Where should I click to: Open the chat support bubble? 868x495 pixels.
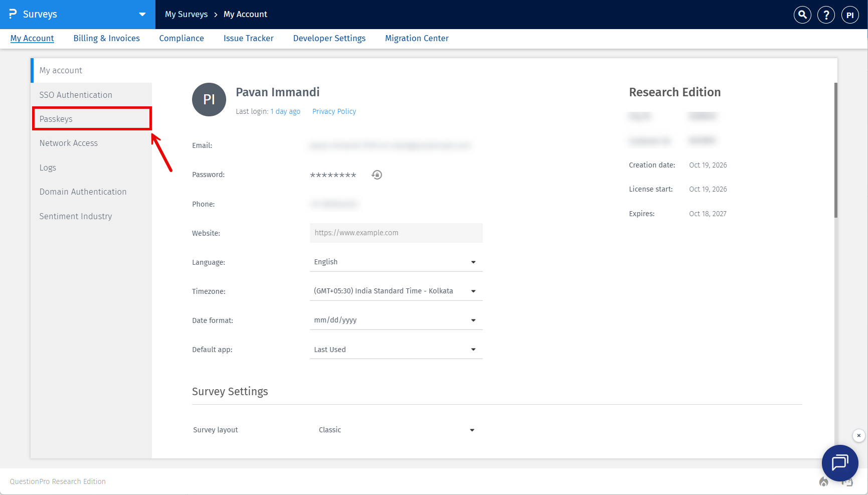click(840, 463)
